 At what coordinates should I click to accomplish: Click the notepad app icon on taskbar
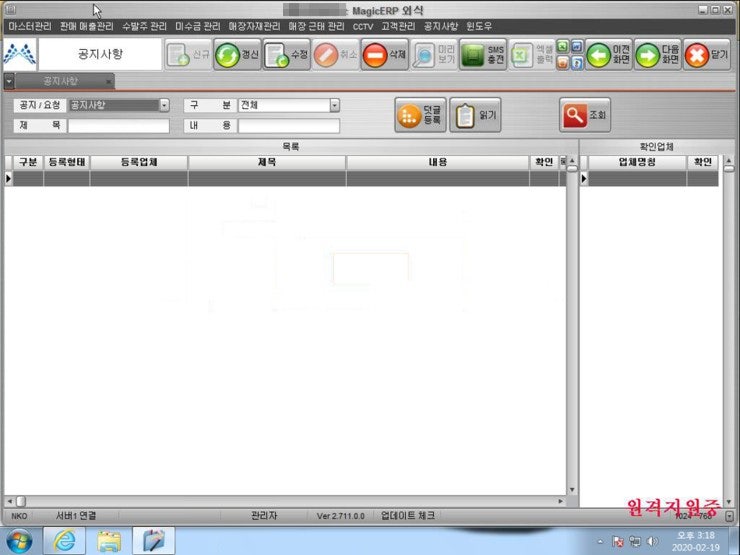(x=153, y=541)
